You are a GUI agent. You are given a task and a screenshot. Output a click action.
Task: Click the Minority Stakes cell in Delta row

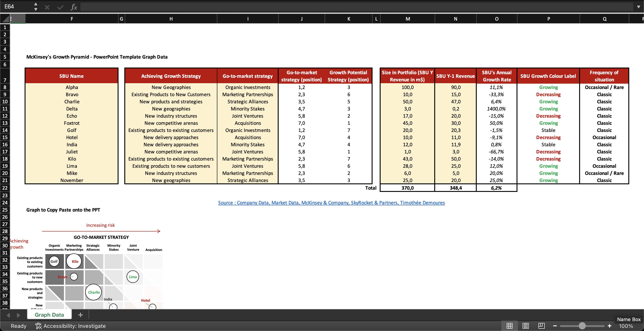[x=248, y=109]
